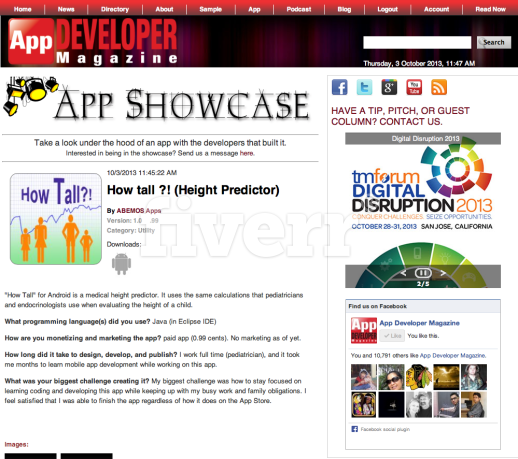Open the Podcast menu item
Image resolution: width=518 pixels, height=459 pixels.
[299, 9]
